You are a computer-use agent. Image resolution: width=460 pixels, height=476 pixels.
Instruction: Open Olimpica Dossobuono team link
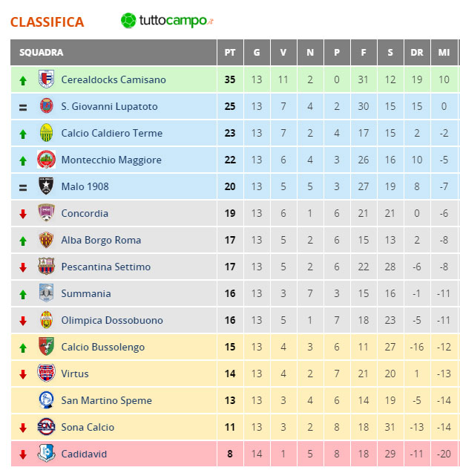pos(112,320)
